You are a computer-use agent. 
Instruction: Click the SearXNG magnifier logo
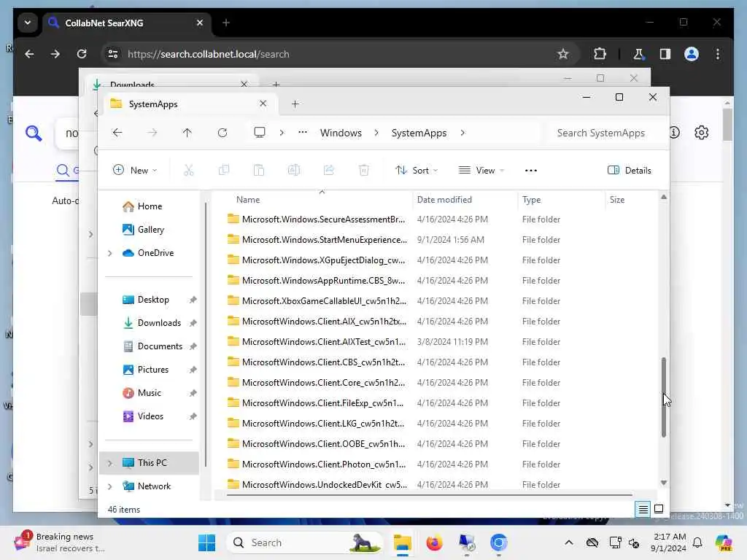34,133
